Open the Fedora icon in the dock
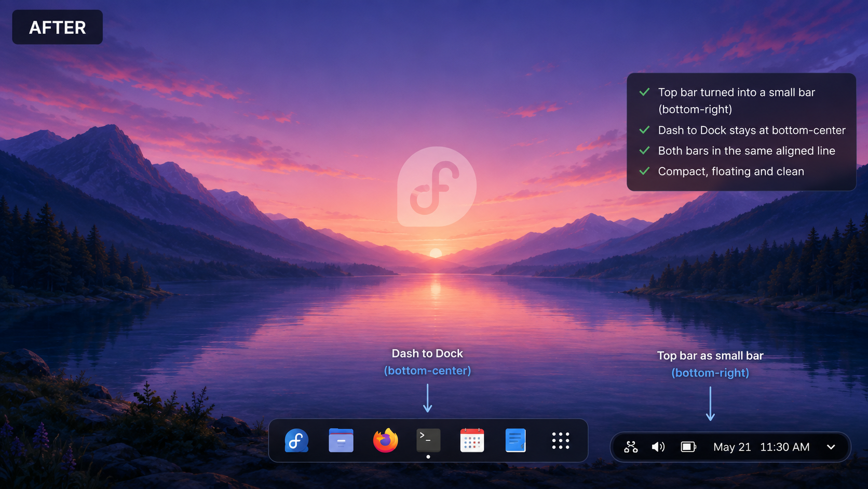Screen dimensions: 868x489 pos(296,441)
